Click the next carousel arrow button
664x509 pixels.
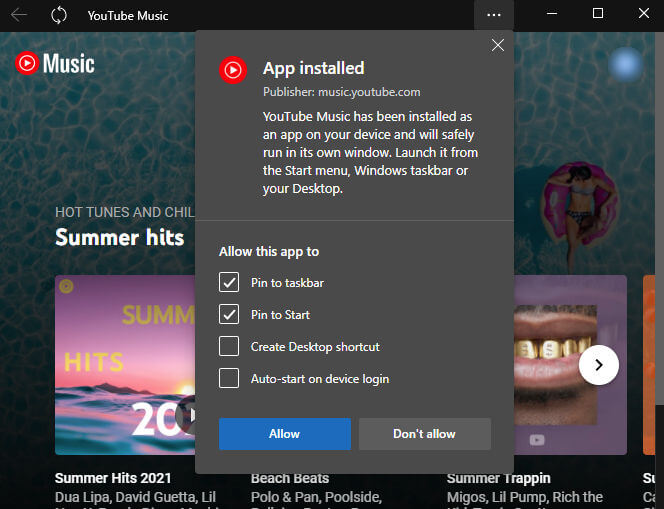(x=599, y=365)
